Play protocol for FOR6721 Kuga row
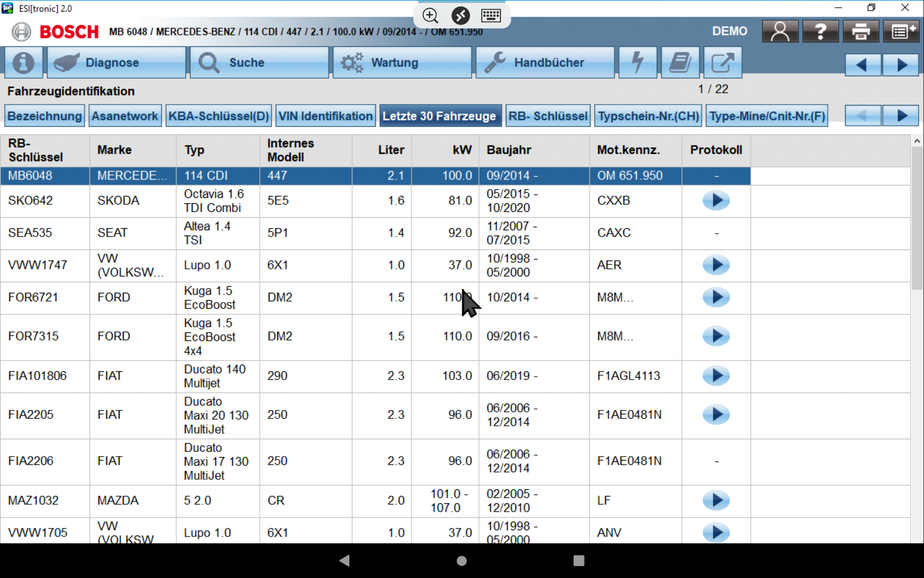The image size is (924, 578). coord(716,298)
